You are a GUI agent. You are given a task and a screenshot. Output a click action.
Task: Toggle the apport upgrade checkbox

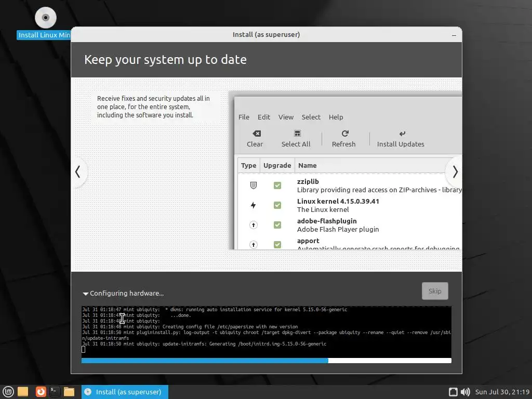click(x=277, y=245)
